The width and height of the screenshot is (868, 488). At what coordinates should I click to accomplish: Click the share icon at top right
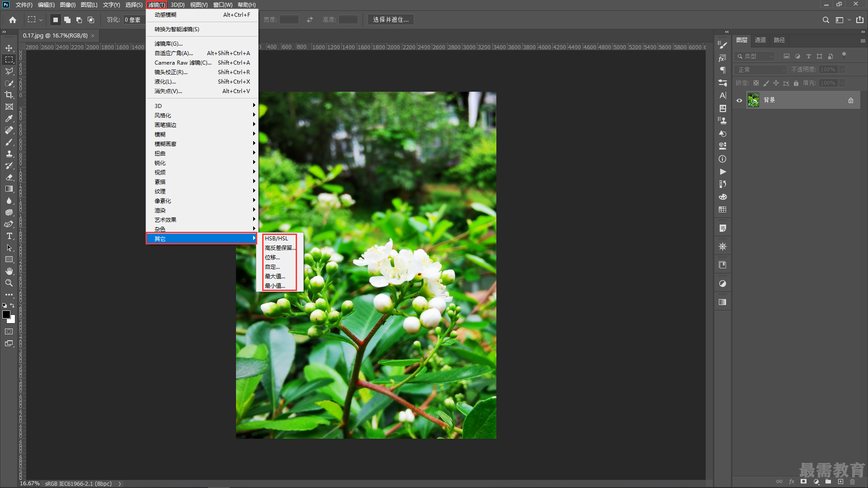click(859, 19)
